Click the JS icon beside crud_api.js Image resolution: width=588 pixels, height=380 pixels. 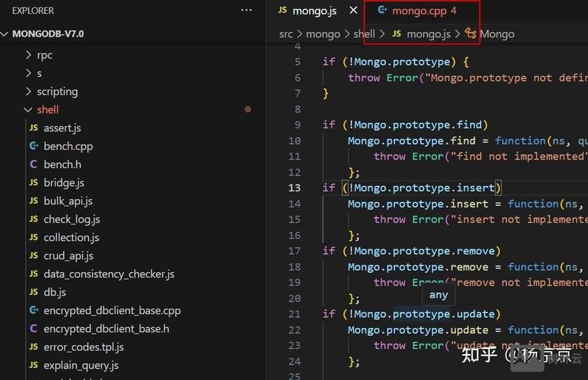33,255
